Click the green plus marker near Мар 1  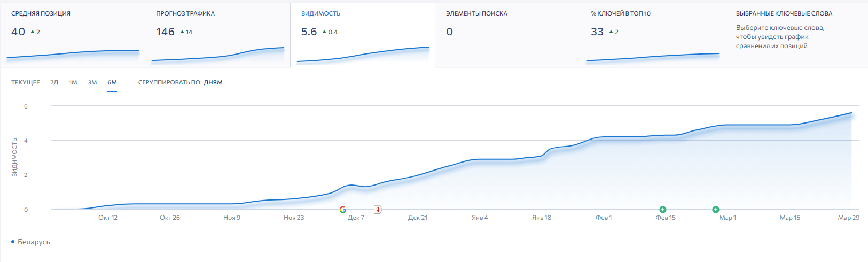point(716,210)
